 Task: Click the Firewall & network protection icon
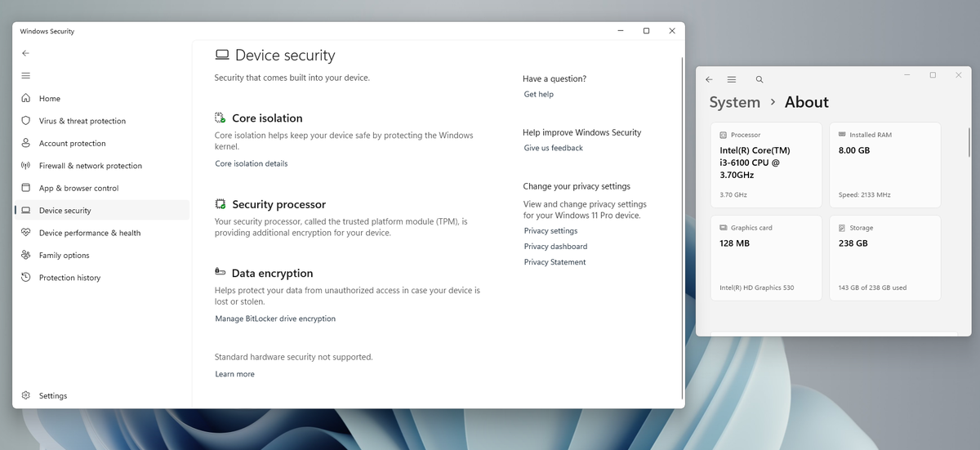point(25,166)
